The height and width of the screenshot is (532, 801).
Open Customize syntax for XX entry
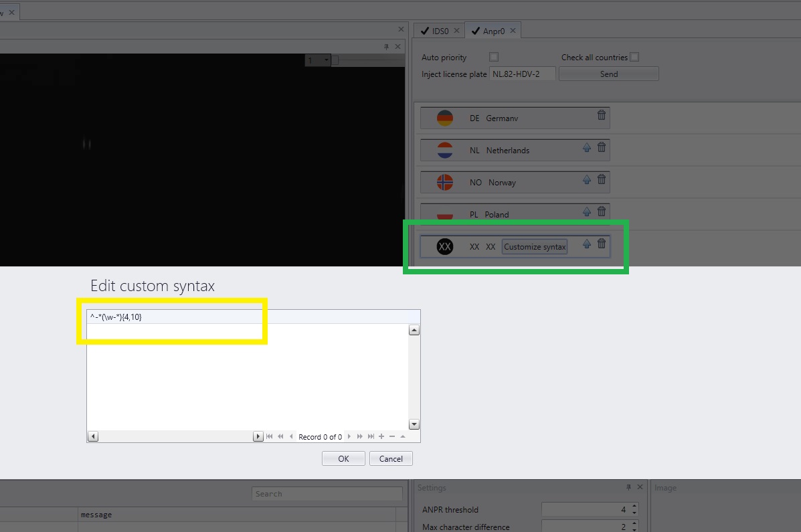tap(535, 247)
